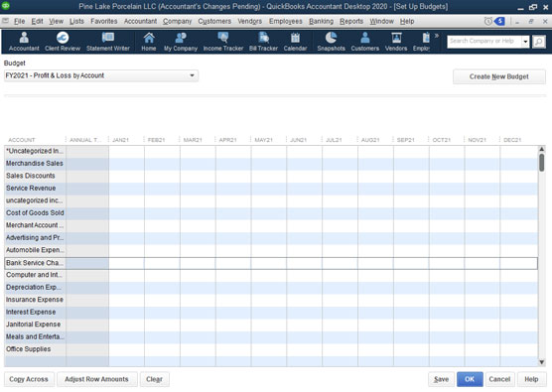Image resolution: width=552 pixels, height=392 pixels.
Task: Open the Accountant menu
Action: (x=140, y=22)
